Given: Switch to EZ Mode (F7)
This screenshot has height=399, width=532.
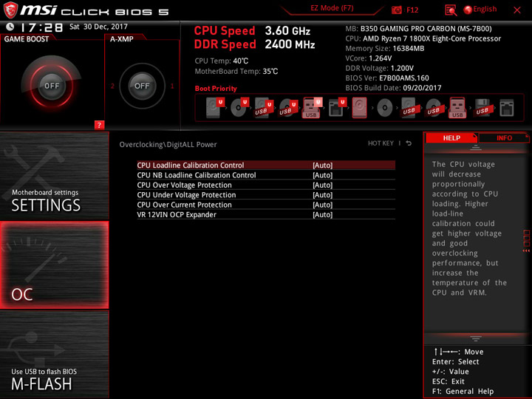Looking at the screenshot, I should coord(332,8).
